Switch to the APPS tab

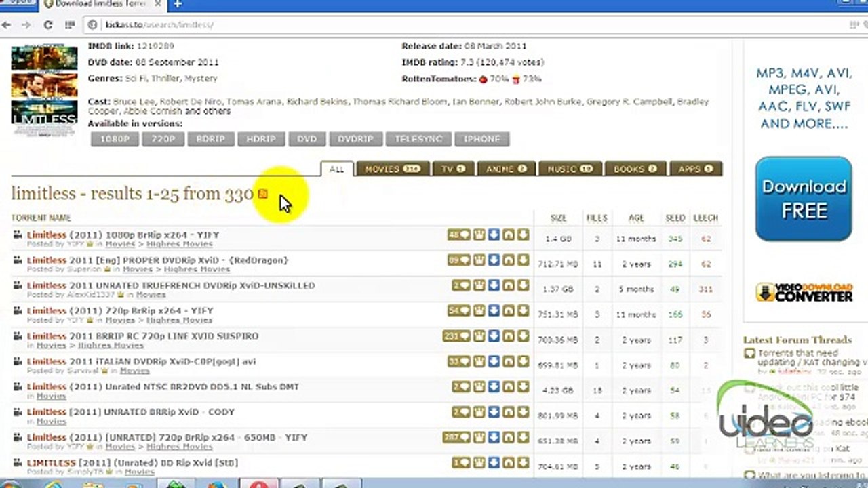(696, 169)
